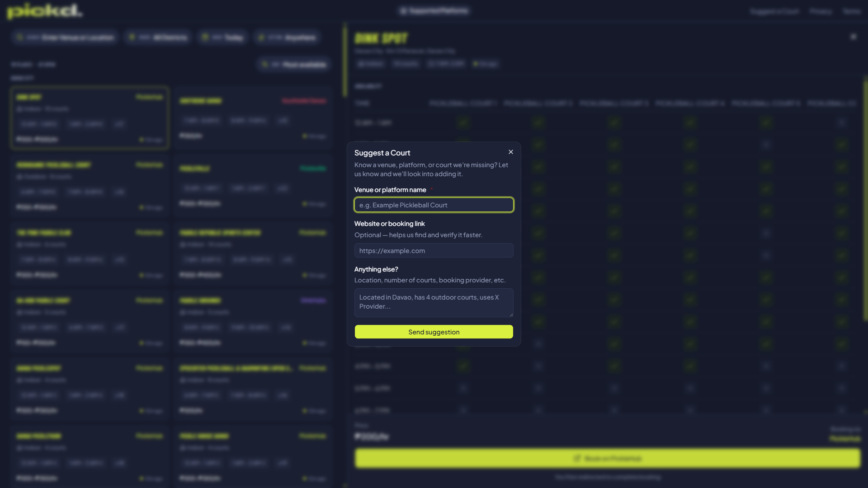Click the large yellow booking button
This screenshot has height=488, width=868.
(x=608, y=458)
